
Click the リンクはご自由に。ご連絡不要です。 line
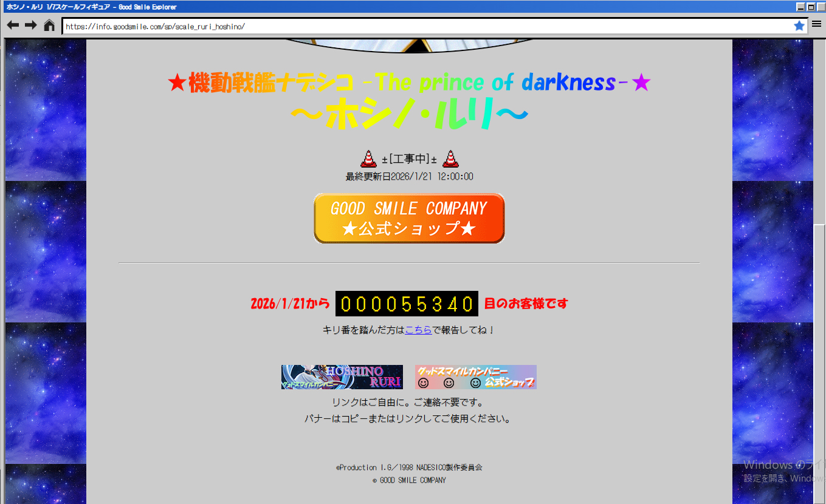(x=408, y=403)
